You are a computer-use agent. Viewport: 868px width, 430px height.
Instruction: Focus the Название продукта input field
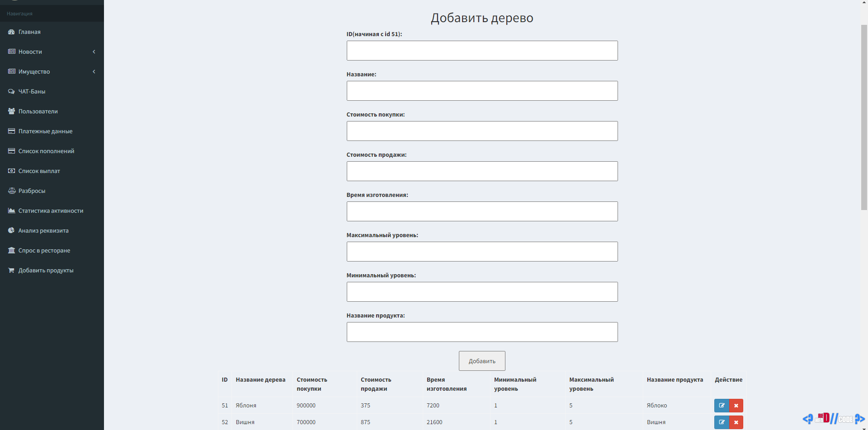pyautogui.click(x=482, y=332)
